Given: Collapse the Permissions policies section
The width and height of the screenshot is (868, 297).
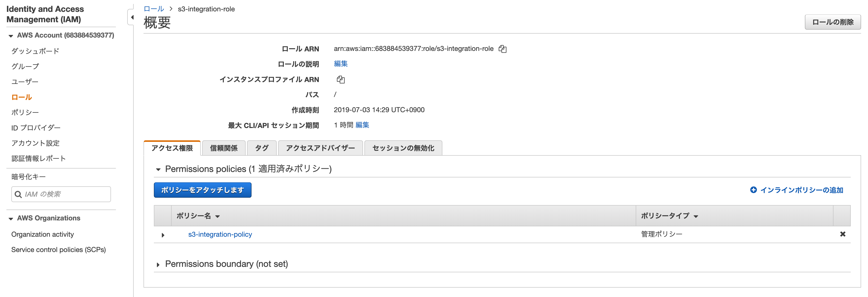Looking at the screenshot, I should coord(158,170).
